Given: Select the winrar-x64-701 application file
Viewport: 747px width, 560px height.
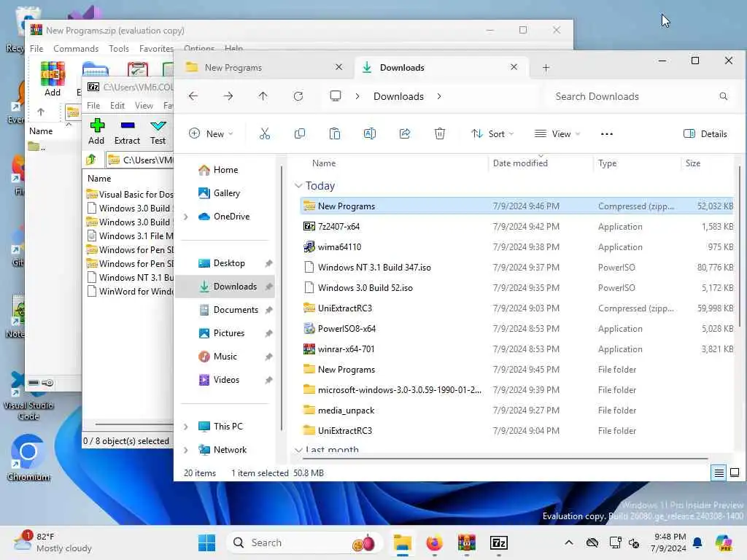Looking at the screenshot, I should [x=517, y=349].
